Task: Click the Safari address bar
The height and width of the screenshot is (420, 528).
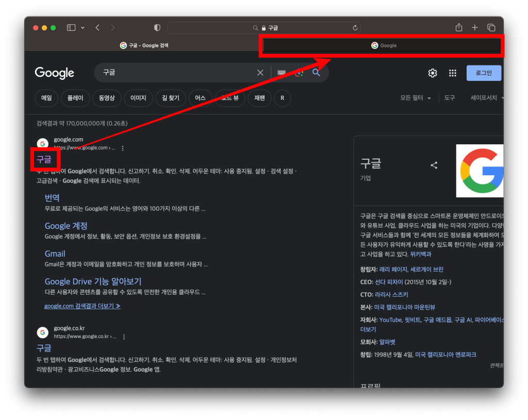Action: click(x=263, y=28)
